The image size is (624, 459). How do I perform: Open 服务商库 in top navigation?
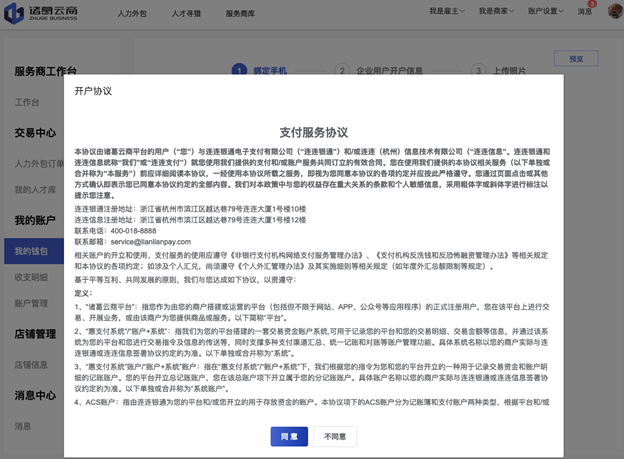point(240,14)
